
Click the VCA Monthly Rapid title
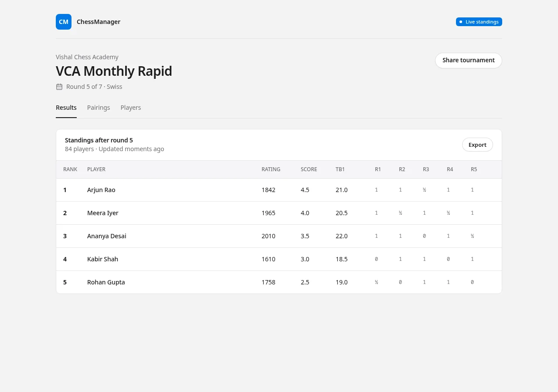(114, 71)
